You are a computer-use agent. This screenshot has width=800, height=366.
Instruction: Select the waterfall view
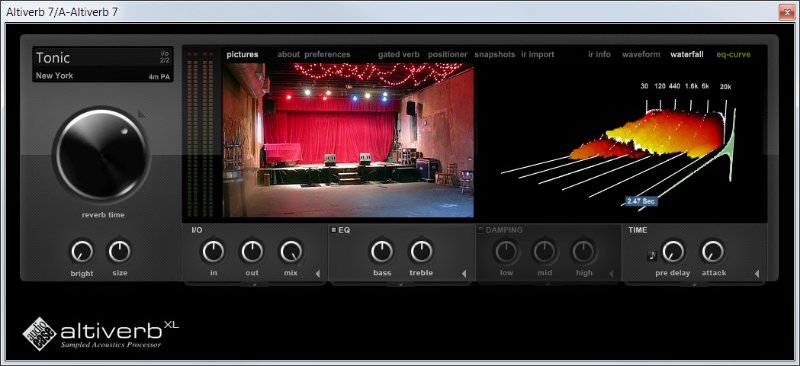click(687, 55)
